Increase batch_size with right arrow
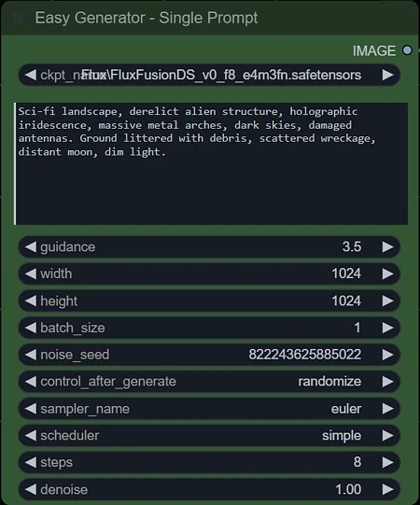This screenshot has height=505, width=420. pos(387,328)
